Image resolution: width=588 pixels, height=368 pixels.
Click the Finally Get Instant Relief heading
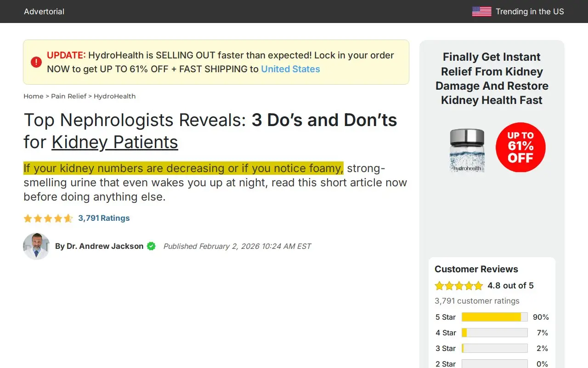(492, 79)
